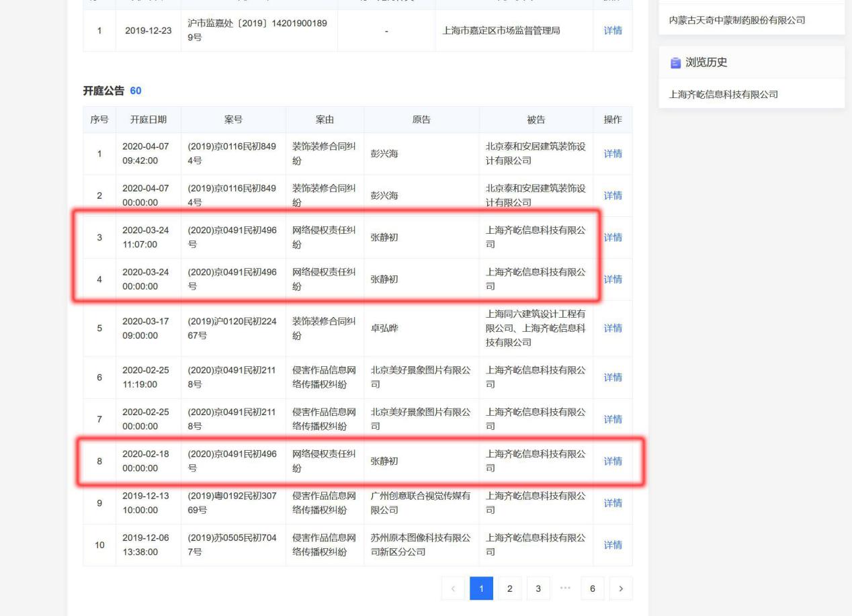The image size is (852, 616).
Task: Open 详情 for 卓弘晔 renovation dispute
Action: click(612, 328)
